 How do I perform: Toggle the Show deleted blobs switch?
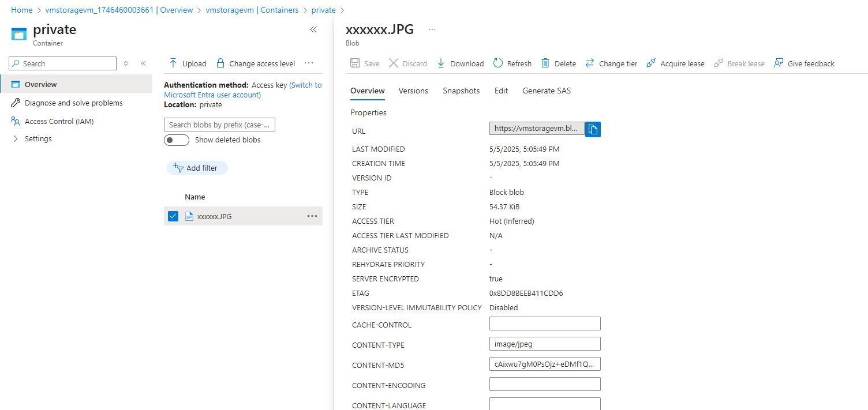177,140
